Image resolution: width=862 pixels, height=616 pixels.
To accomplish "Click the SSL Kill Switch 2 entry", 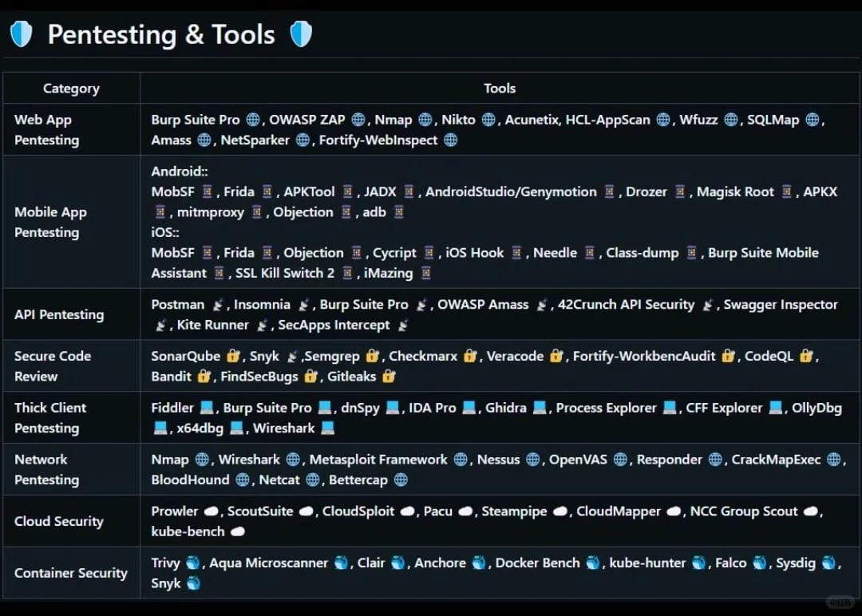I will pos(285,273).
